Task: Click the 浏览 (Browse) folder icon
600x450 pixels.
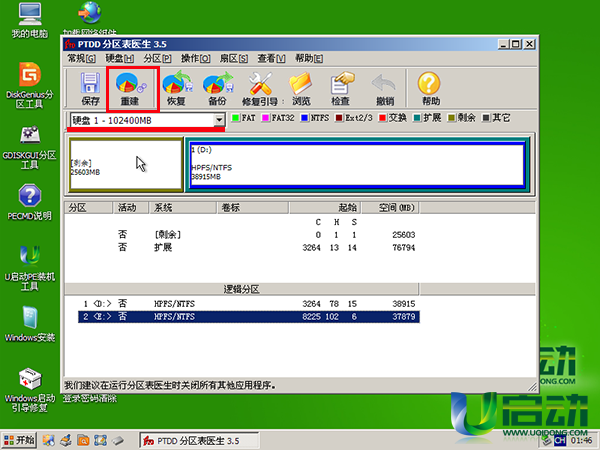Action: point(301,88)
